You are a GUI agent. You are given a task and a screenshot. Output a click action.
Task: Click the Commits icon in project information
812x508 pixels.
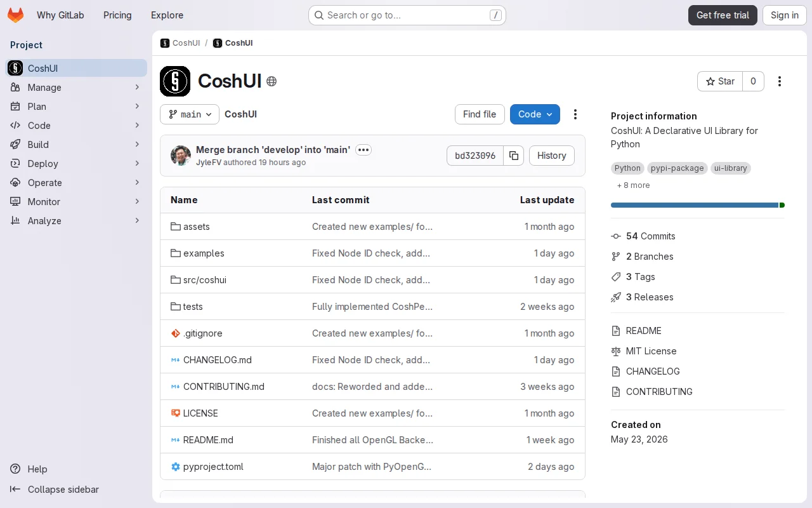point(616,236)
